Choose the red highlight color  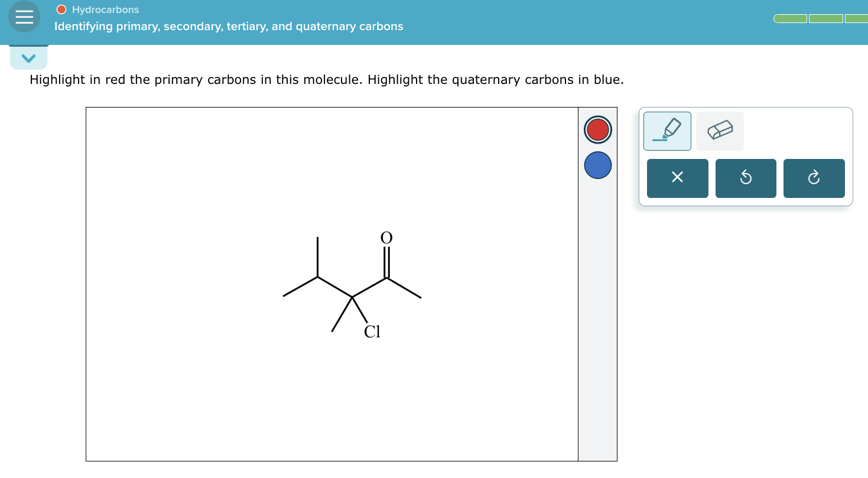tap(598, 129)
